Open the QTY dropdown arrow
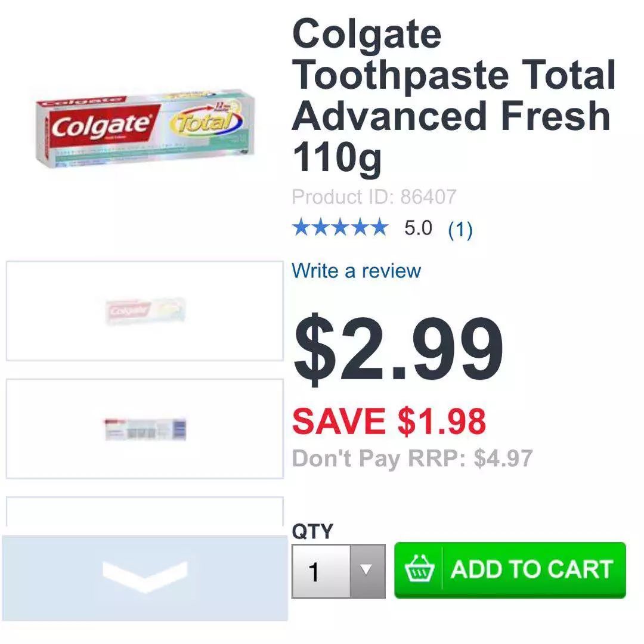The width and height of the screenshot is (644, 644). 367,571
